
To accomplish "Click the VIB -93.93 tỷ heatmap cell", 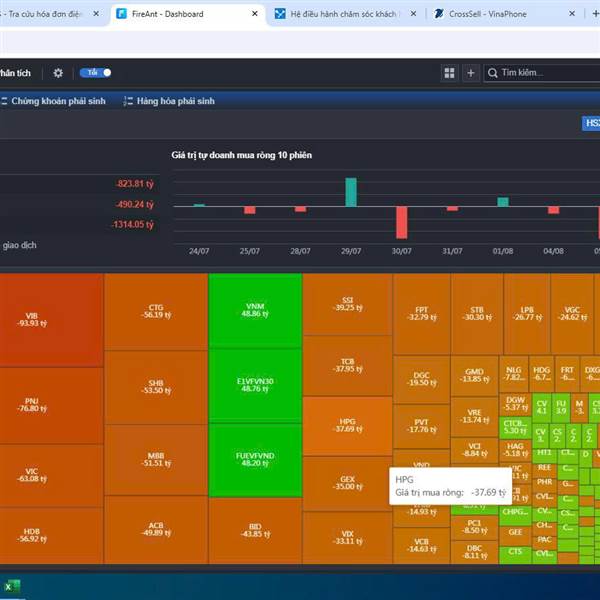I will point(51,320).
